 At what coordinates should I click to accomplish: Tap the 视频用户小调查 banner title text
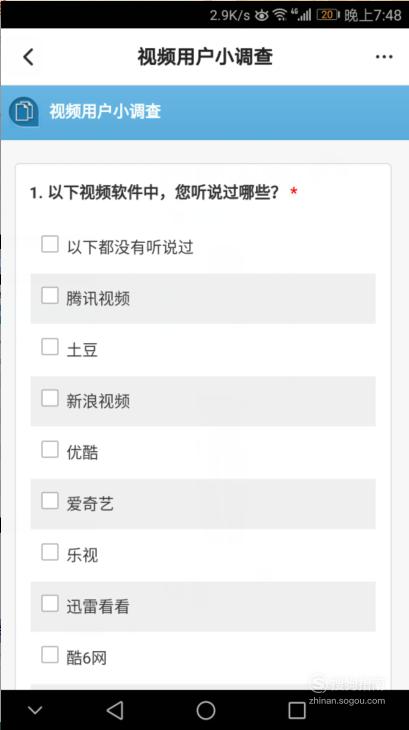pyautogui.click(x=105, y=112)
